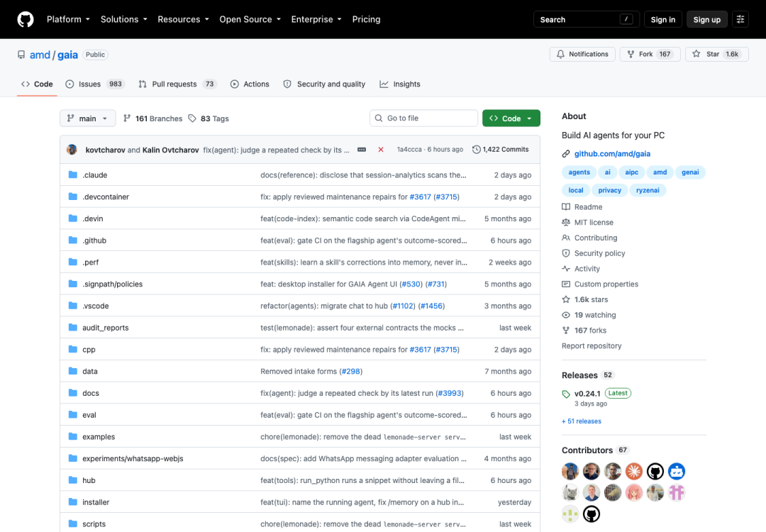
Task: Expand the Open Source menu
Action: [250, 20]
